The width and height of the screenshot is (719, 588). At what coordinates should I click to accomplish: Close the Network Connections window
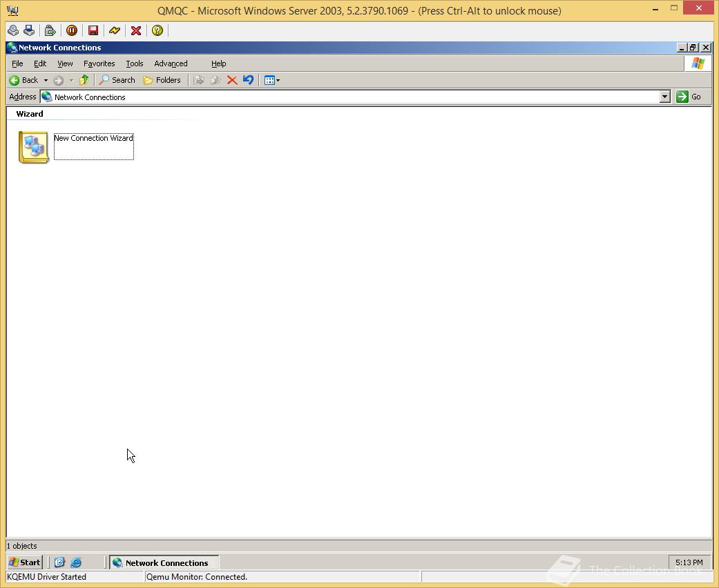pos(706,48)
